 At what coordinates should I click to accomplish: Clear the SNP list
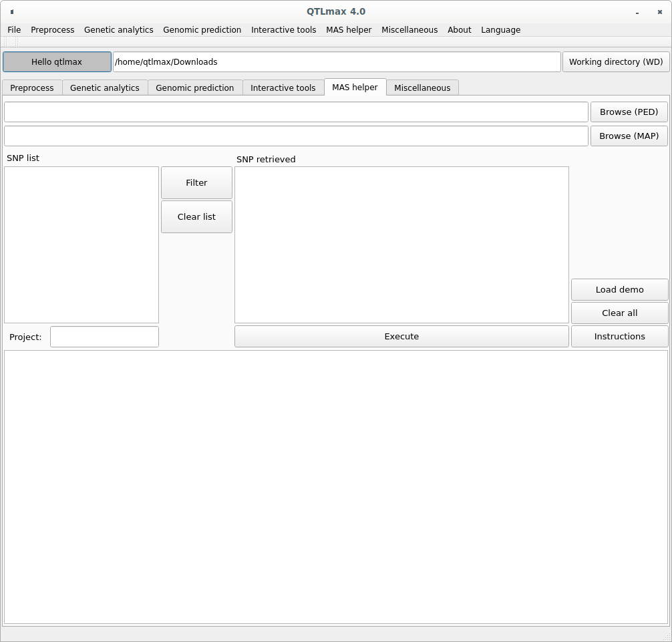(196, 217)
